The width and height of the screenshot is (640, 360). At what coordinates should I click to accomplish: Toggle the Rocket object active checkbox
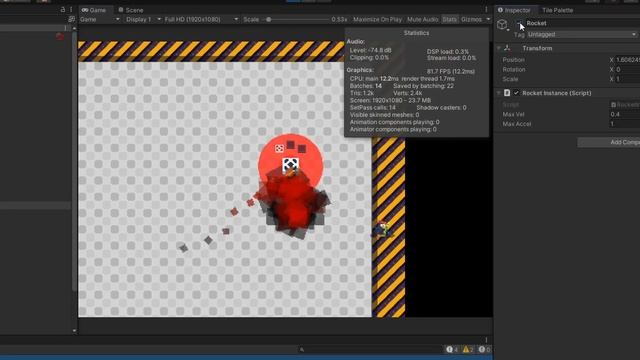[x=519, y=23]
